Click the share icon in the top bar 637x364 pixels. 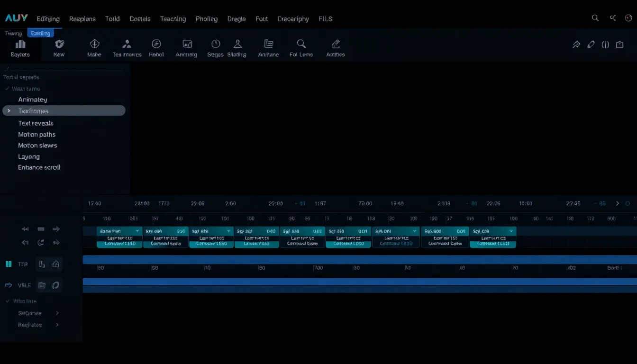(x=613, y=18)
